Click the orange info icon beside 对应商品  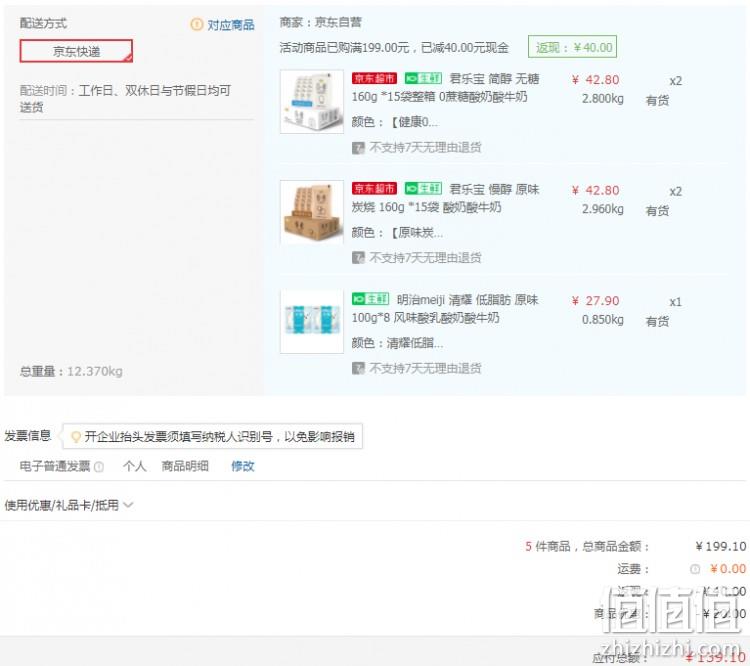[197, 24]
